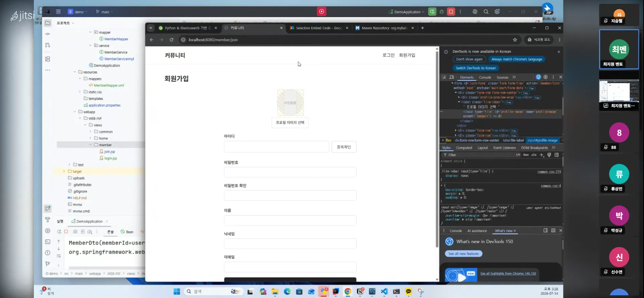This screenshot has height=298, width=644.
Task: Open main branch dropdown
Action: tap(105, 12)
